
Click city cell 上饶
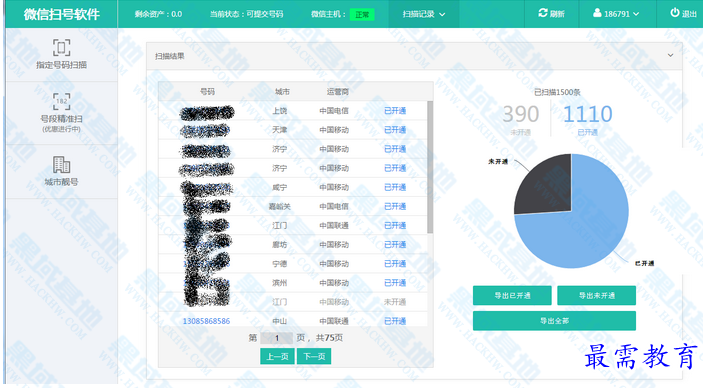(280, 111)
